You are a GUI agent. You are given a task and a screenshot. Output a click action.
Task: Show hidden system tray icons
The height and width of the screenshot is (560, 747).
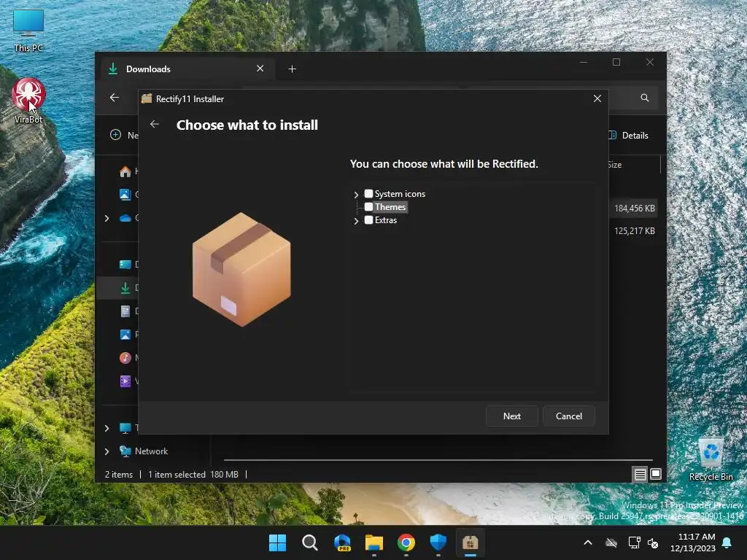pyautogui.click(x=588, y=542)
